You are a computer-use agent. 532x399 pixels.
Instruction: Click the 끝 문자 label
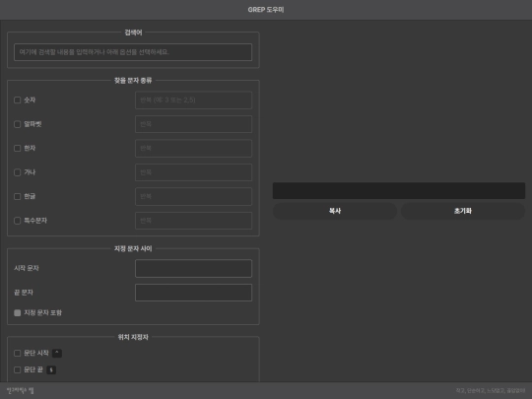tap(24, 293)
